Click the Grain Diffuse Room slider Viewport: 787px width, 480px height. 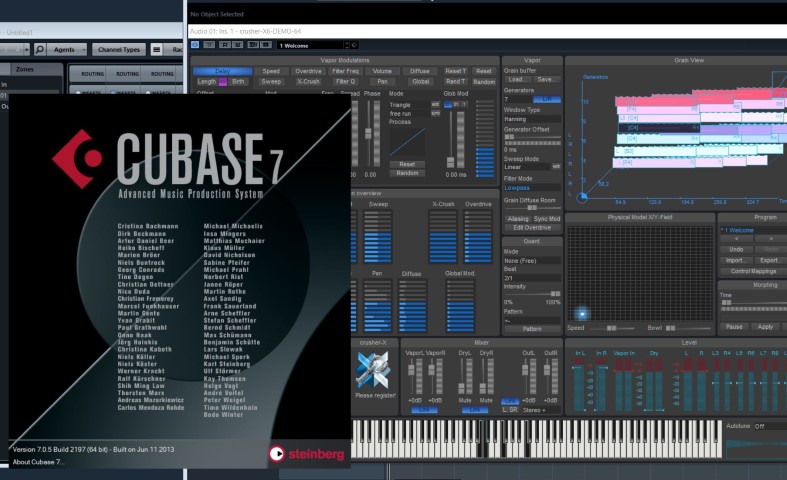[532, 207]
